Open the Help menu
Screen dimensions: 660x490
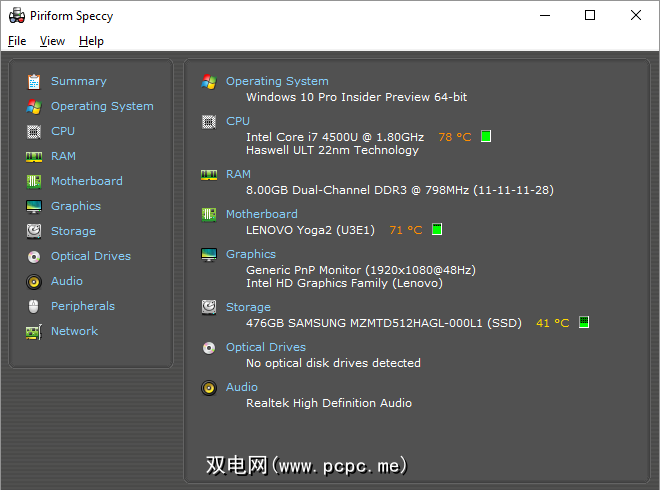[x=91, y=41]
